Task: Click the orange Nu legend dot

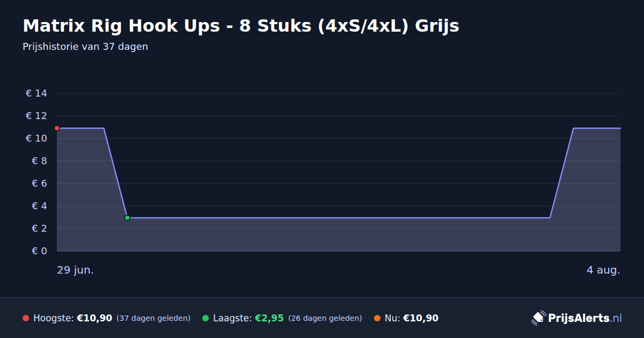Action: point(377,318)
